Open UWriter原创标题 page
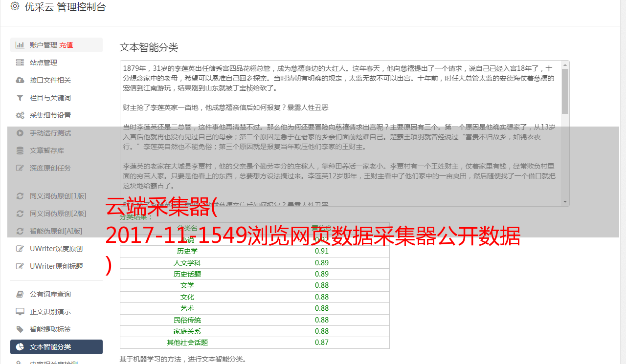 pos(56,266)
